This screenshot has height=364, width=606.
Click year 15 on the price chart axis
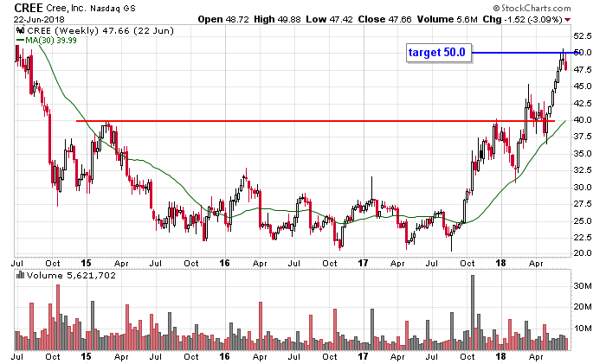(86, 263)
